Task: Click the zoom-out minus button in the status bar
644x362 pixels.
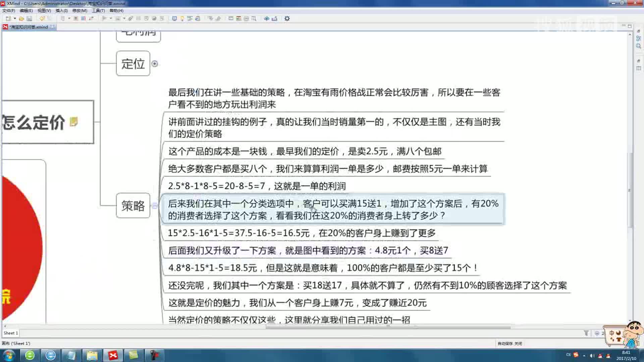Action: (597, 333)
